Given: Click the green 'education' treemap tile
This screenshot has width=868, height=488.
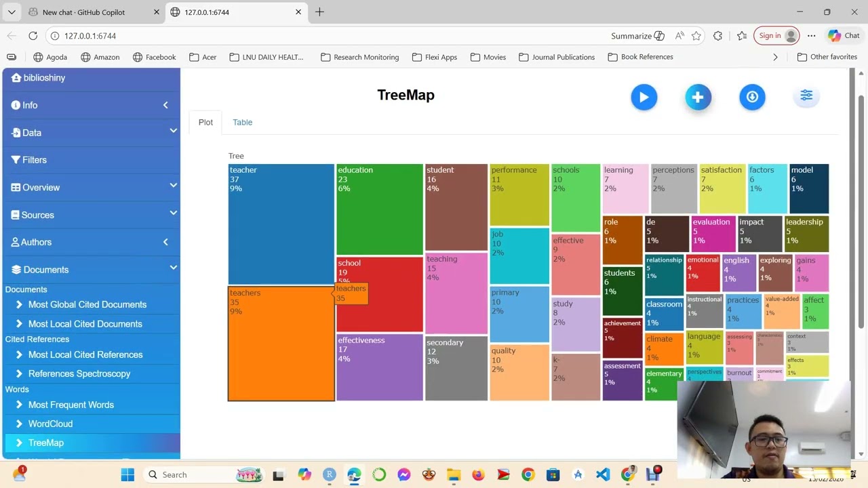Looking at the screenshot, I should click(380, 209).
